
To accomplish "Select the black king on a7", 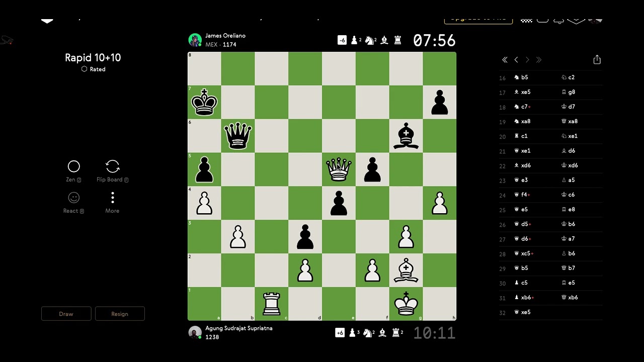I will 204,102.
